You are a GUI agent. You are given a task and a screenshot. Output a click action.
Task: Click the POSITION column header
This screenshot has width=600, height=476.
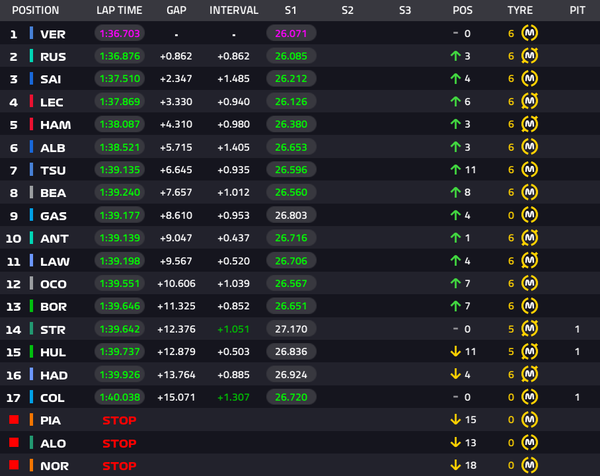(x=36, y=10)
